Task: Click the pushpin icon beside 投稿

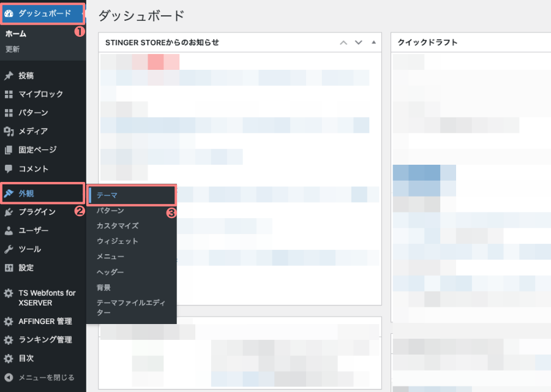Action: [x=9, y=75]
